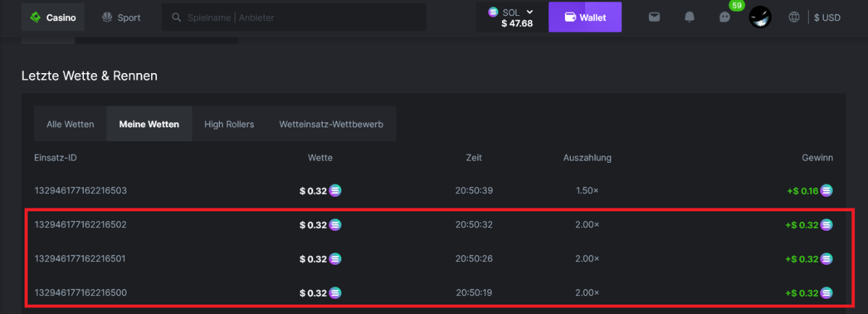
Task: Click the search magnifier icon
Action: point(176,17)
